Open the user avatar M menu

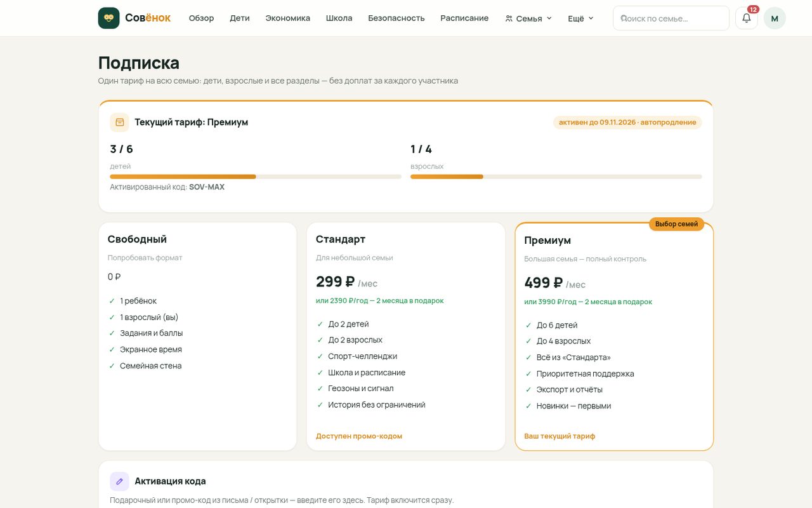(775, 18)
